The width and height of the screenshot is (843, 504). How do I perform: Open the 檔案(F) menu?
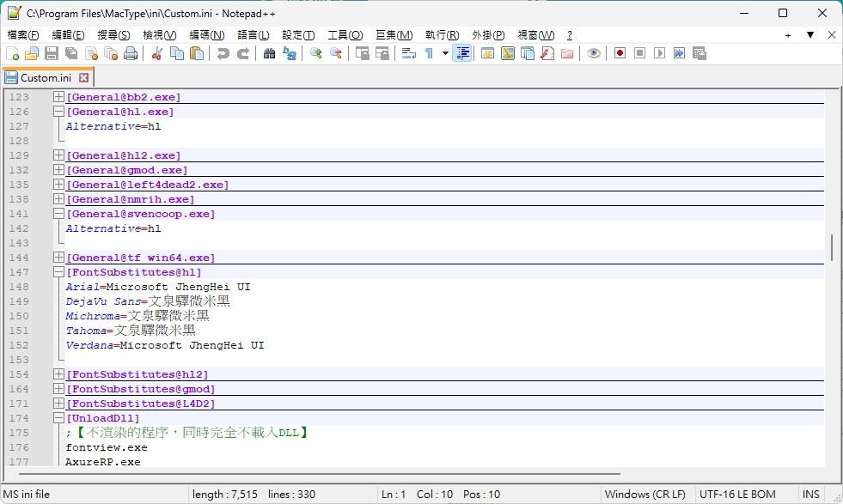23,35
